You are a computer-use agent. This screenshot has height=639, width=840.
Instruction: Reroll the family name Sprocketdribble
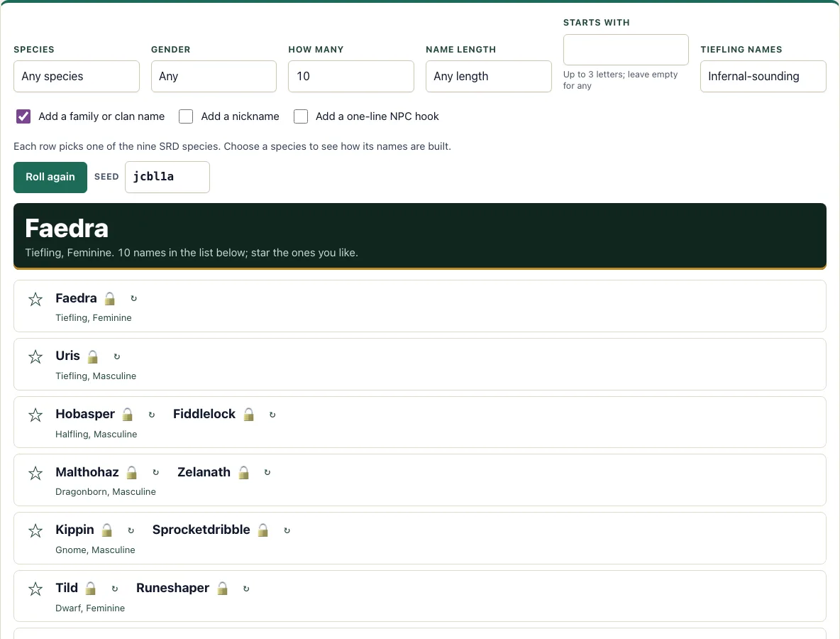287,530
